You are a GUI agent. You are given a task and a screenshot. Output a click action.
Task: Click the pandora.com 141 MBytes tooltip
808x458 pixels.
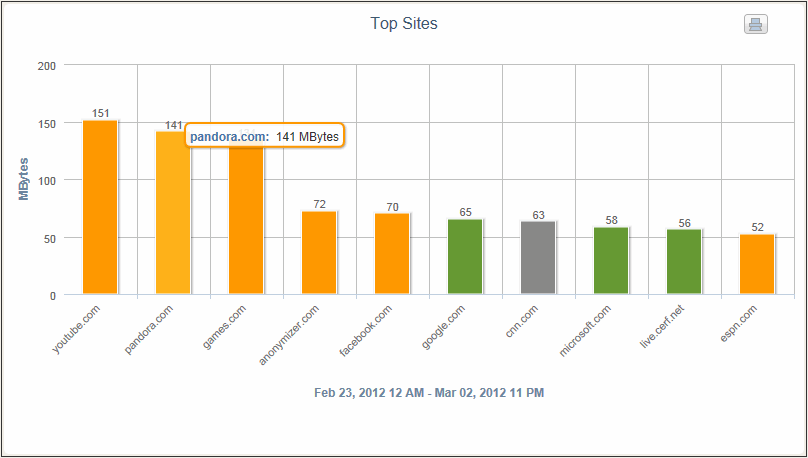(264, 137)
